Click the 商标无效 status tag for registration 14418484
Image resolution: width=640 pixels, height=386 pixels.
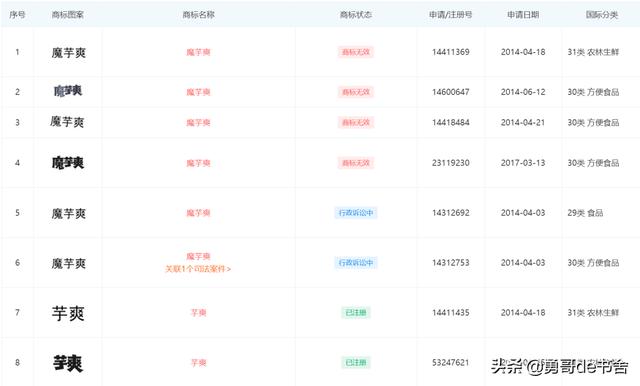[356, 122]
